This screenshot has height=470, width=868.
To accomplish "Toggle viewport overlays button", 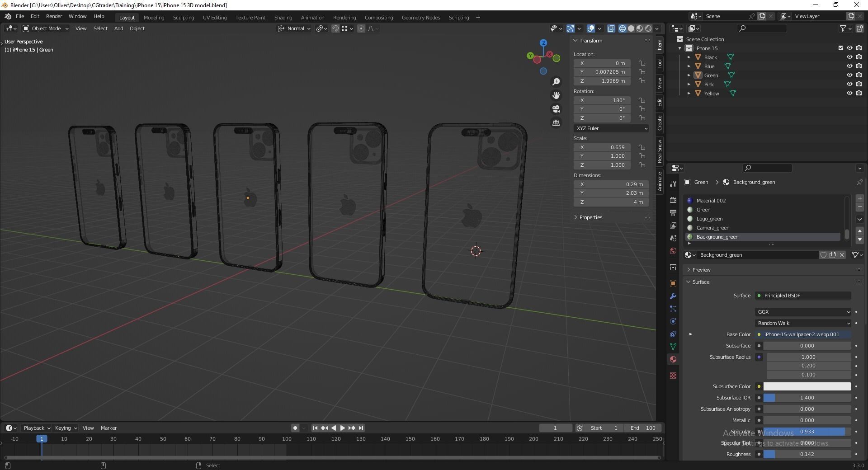I will click(591, 28).
